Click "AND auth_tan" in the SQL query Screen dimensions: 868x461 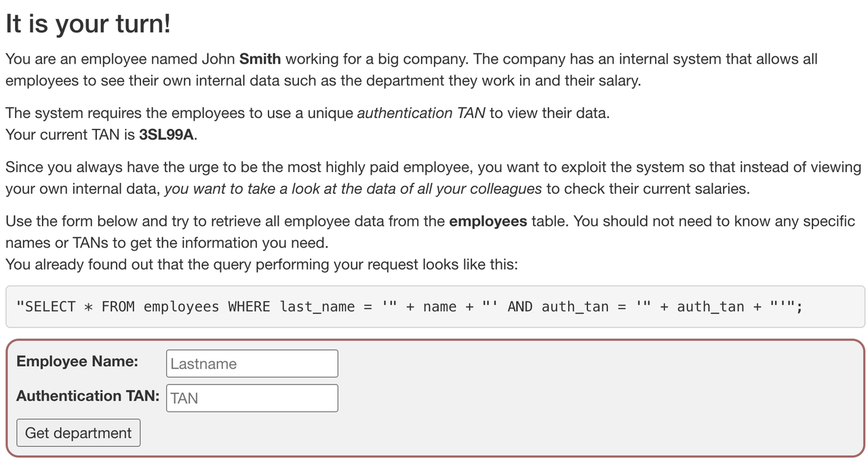[558, 307]
